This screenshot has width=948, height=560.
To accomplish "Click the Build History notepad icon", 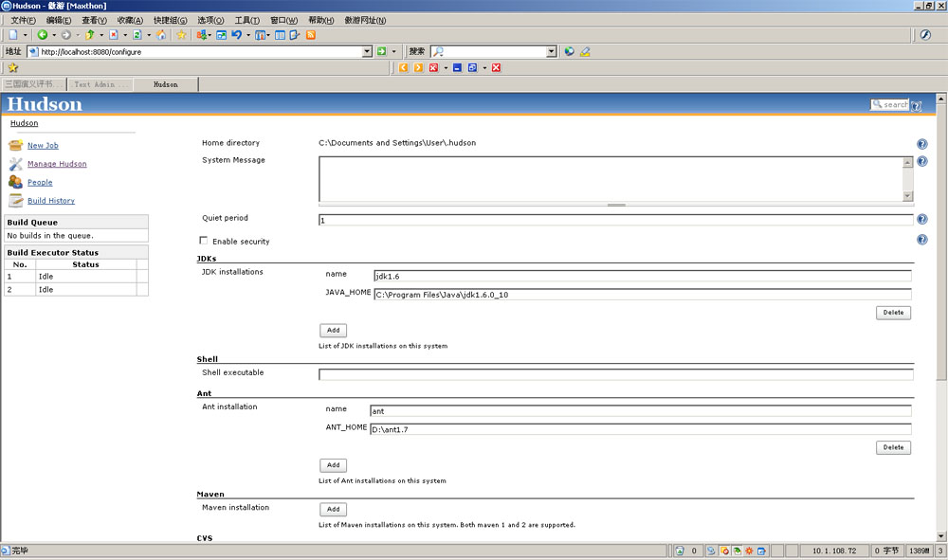I will (15, 201).
